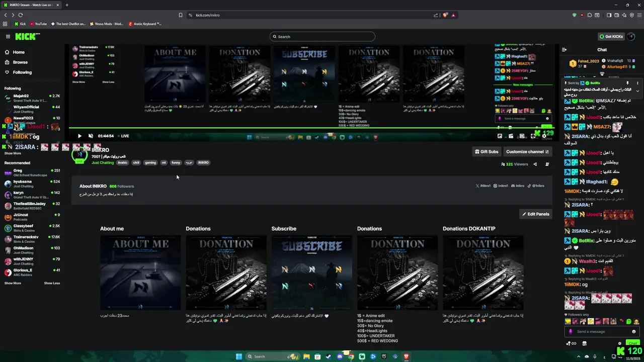Play the stream video

click(x=79, y=136)
